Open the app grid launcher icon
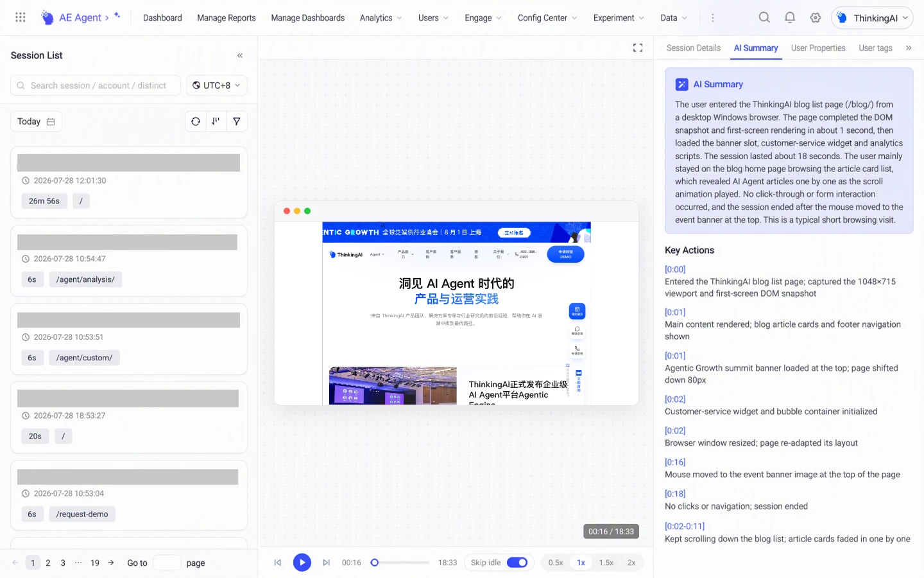Screen dimensions: 924x578 [x=21, y=17]
